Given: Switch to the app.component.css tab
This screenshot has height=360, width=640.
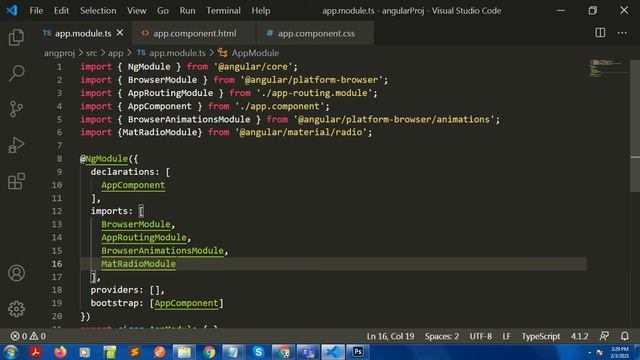Looking at the screenshot, I should 315,33.
